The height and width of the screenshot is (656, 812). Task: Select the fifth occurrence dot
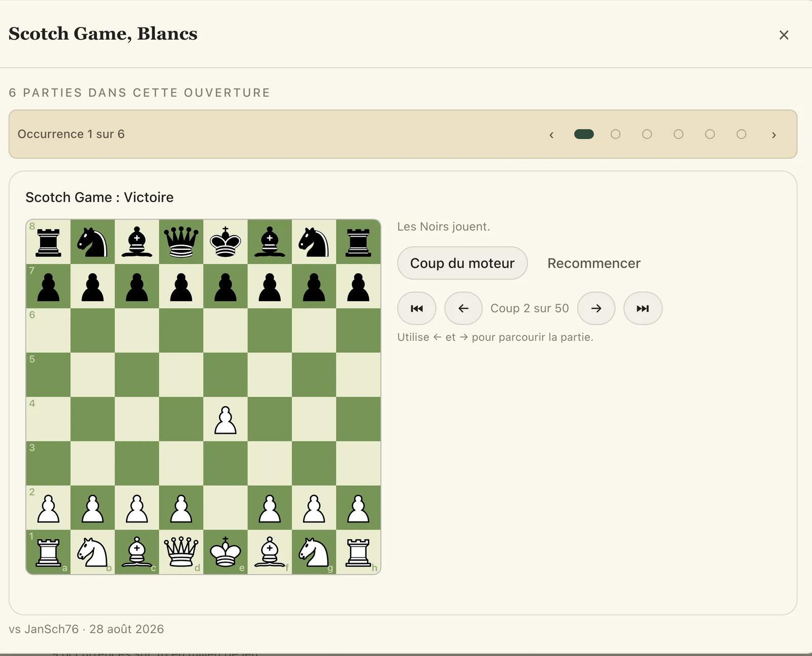click(x=710, y=134)
